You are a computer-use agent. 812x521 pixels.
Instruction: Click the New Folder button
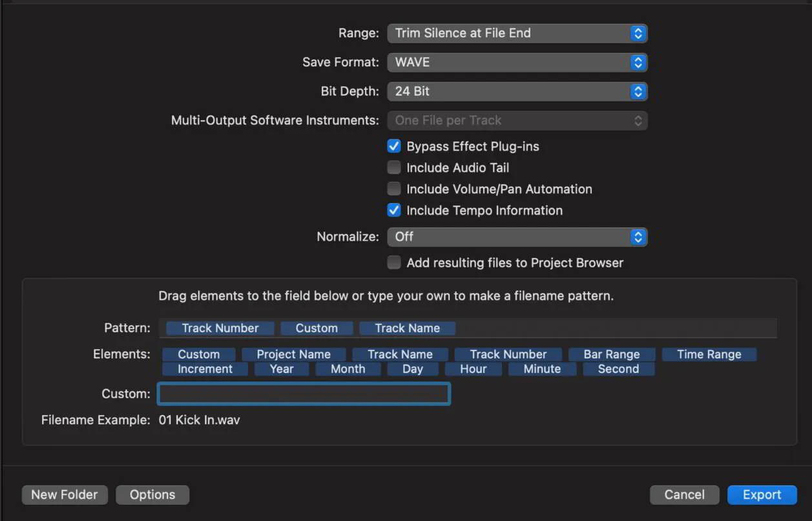click(x=64, y=494)
